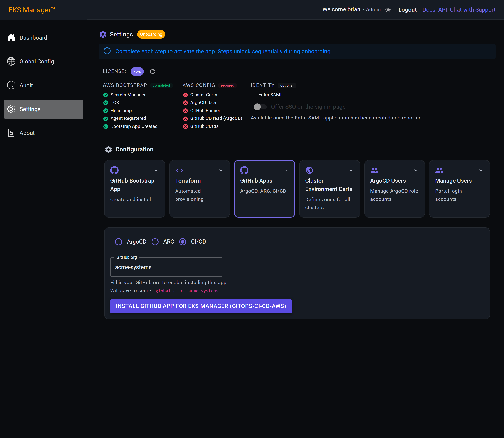Go to Global Config in sidebar
The height and width of the screenshot is (438, 504).
44,61
